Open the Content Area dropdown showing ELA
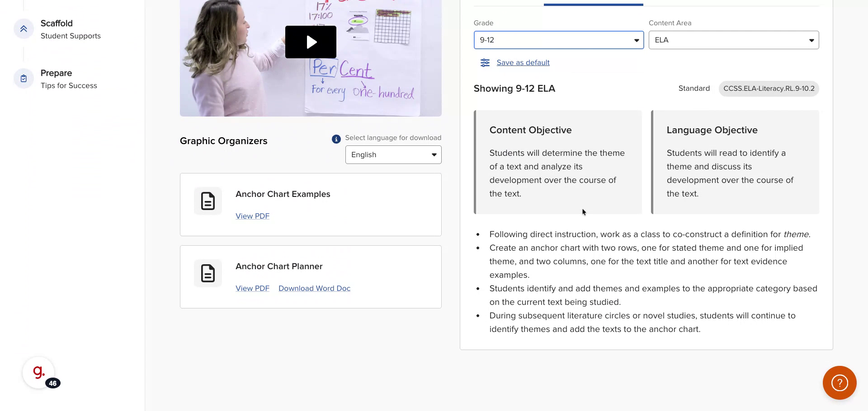 tap(733, 40)
